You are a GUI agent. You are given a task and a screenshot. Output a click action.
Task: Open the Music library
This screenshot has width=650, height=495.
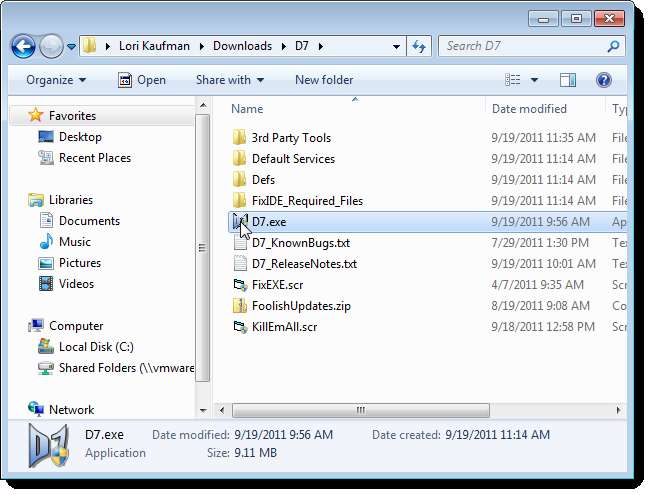pyautogui.click(x=75, y=242)
